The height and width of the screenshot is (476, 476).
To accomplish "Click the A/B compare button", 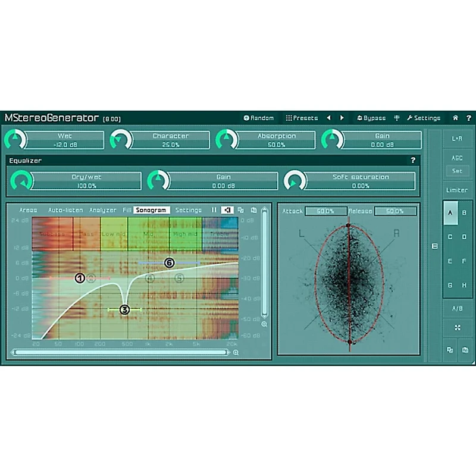I will point(457,308).
